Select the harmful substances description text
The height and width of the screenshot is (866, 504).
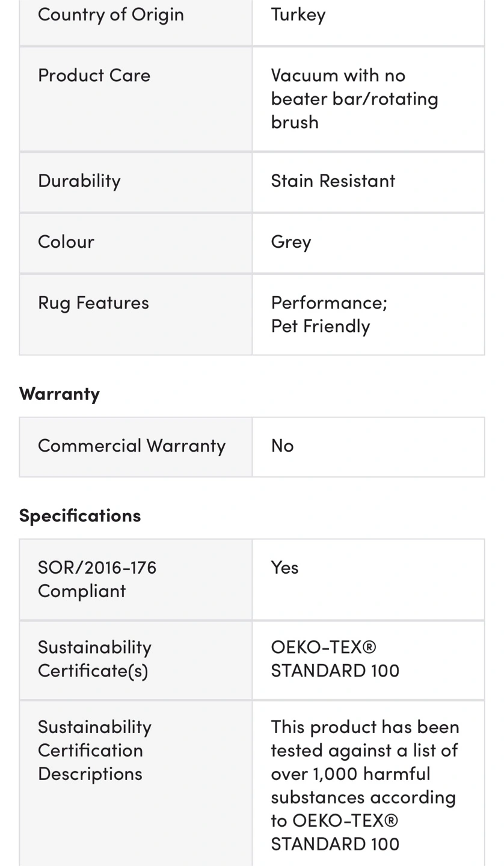click(365, 785)
